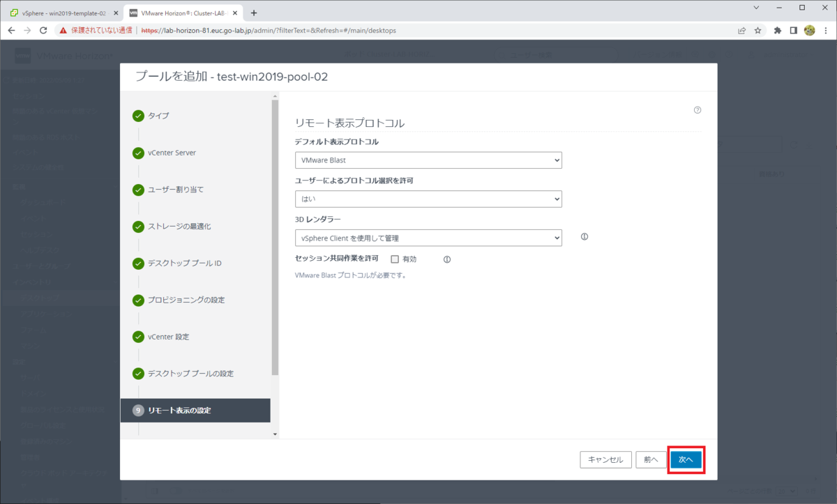Click the browser address bar URL
The width and height of the screenshot is (837, 504).
(x=268, y=31)
